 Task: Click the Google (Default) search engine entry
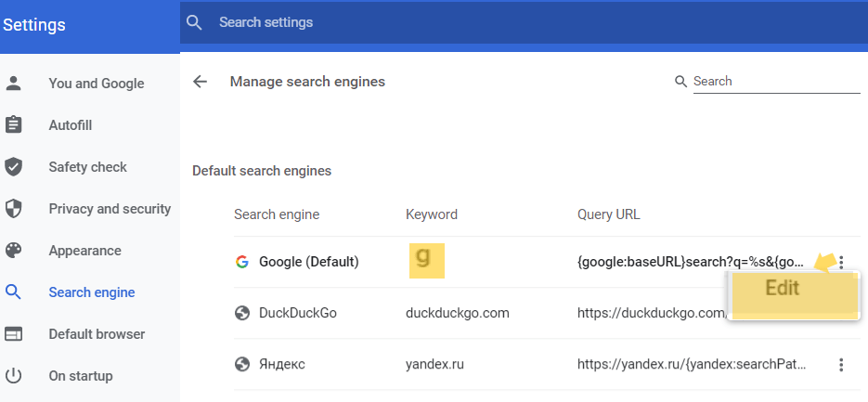(x=308, y=263)
